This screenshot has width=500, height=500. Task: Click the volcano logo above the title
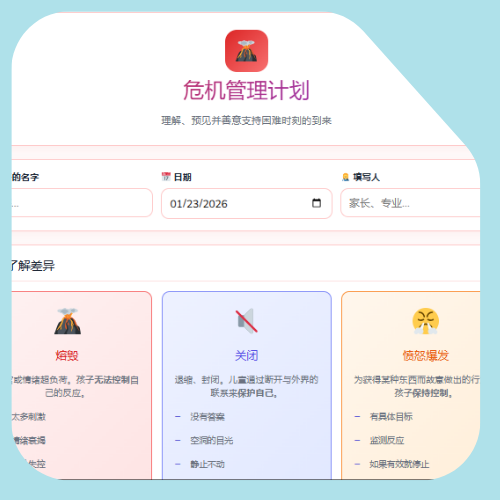click(x=246, y=51)
